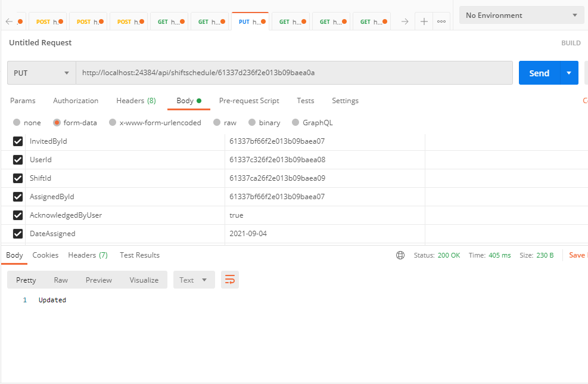Select the first POST request tab

48,22
